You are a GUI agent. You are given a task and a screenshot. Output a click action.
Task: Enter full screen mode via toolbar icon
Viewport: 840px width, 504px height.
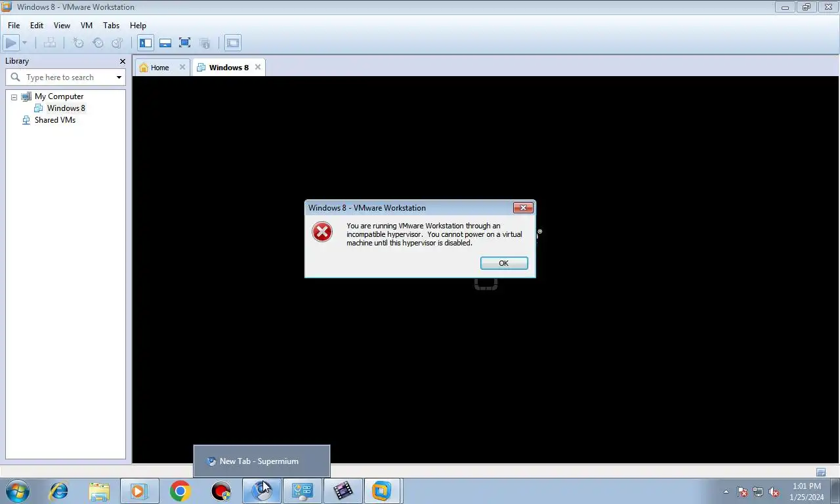(185, 43)
